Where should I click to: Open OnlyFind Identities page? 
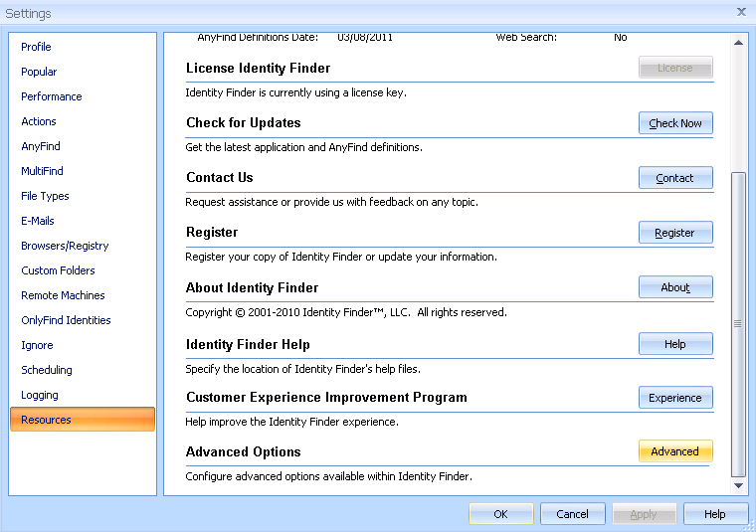pyautogui.click(x=66, y=320)
